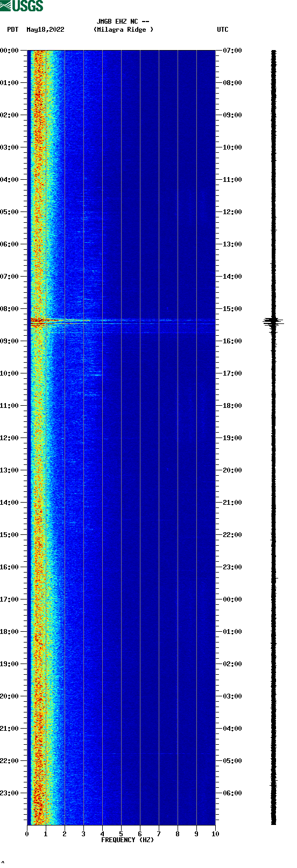The image size is (297, 868).
Task: Click the FREQUENCY (HZ) axis label
Action: pyautogui.click(x=128, y=840)
